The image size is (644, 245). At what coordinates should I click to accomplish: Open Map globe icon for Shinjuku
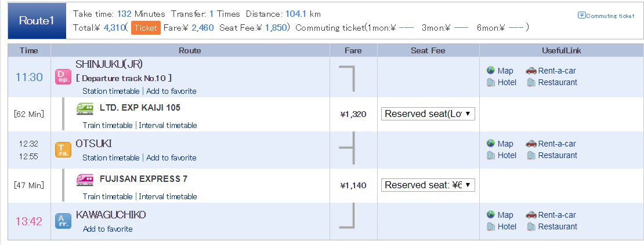(x=490, y=71)
